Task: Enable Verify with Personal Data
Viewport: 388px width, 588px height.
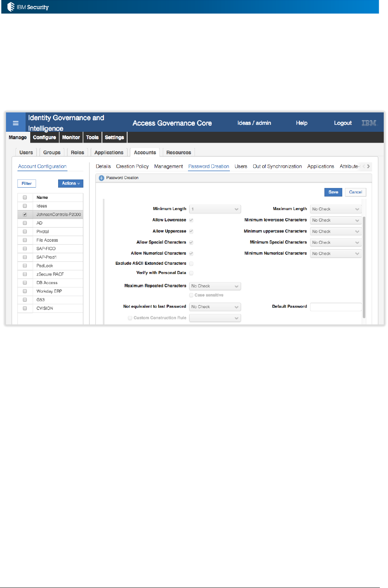Action: pyautogui.click(x=191, y=273)
